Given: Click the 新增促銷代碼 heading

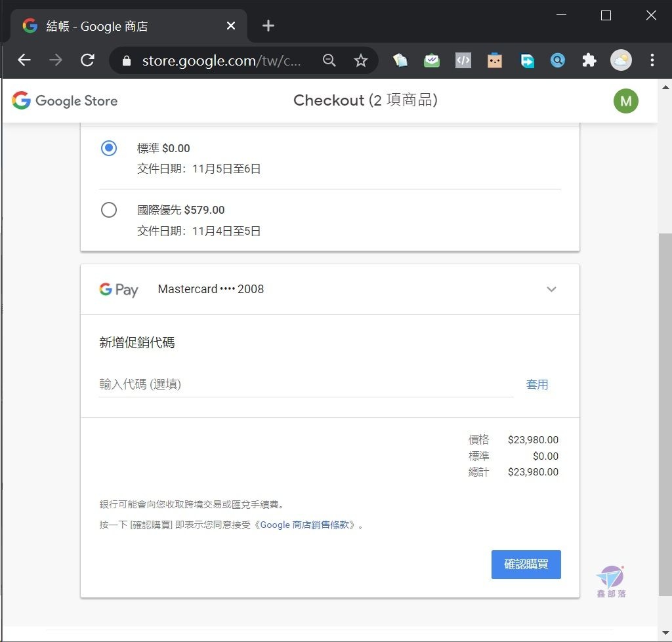Looking at the screenshot, I should (136, 342).
